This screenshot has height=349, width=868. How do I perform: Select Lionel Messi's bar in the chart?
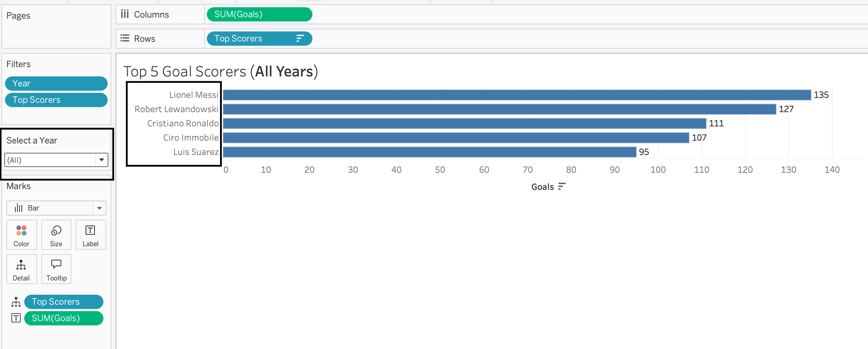pyautogui.click(x=517, y=95)
